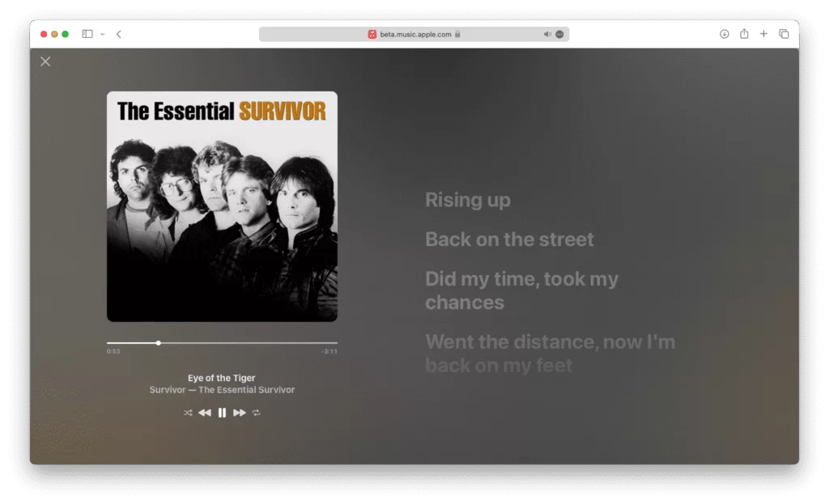Jump to lyric line "Rising up"
The height and width of the screenshot is (504, 829).
(468, 200)
